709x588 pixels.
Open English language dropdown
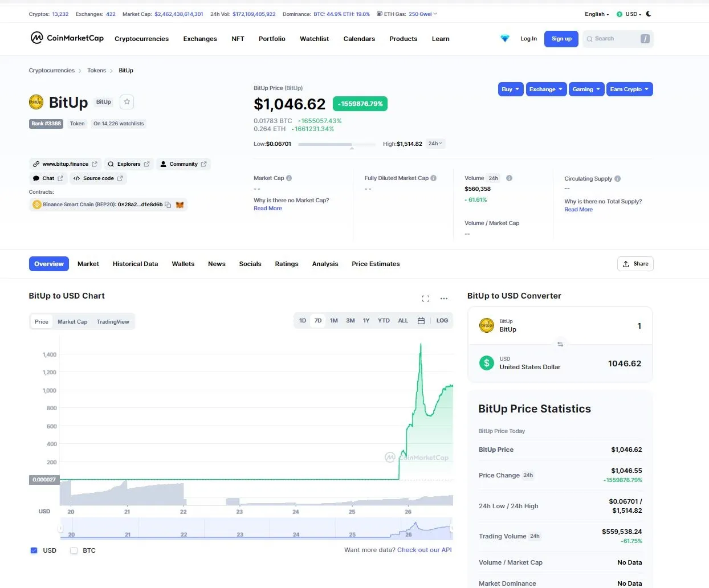click(597, 14)
